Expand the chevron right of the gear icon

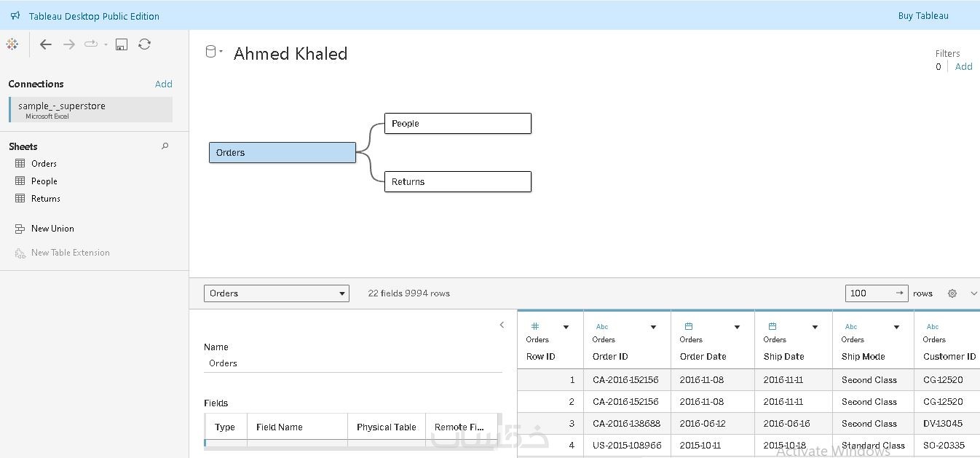tap(973, 293)
